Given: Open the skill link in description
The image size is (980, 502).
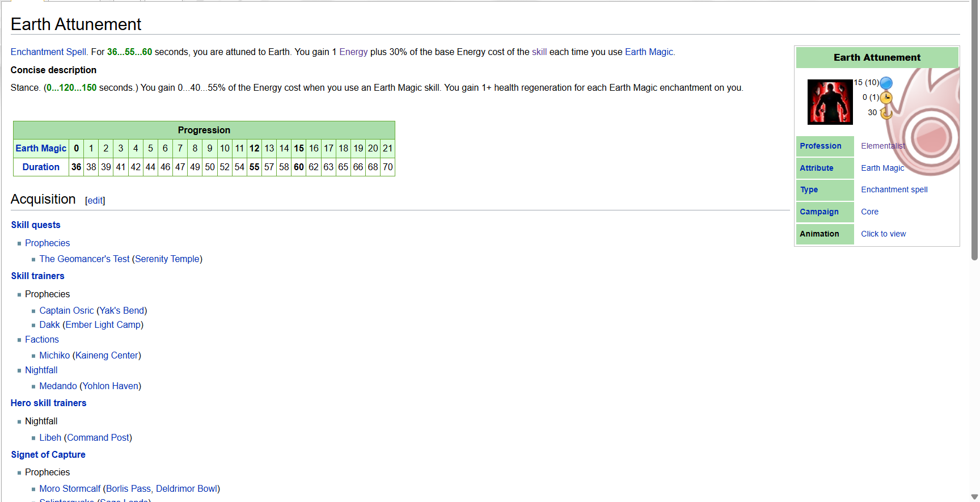Looking at the screenshot, I should 539,52.
